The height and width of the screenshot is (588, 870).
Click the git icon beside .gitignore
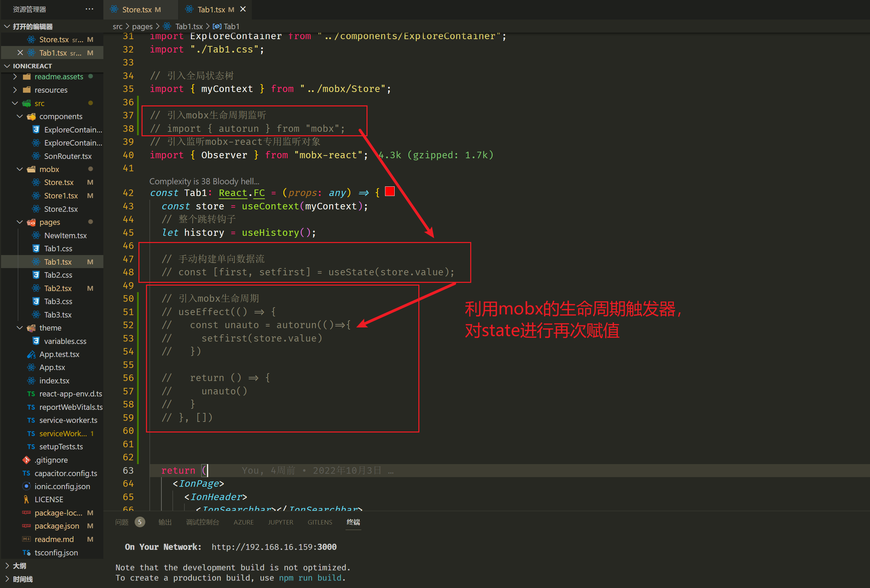pos(26,460)
